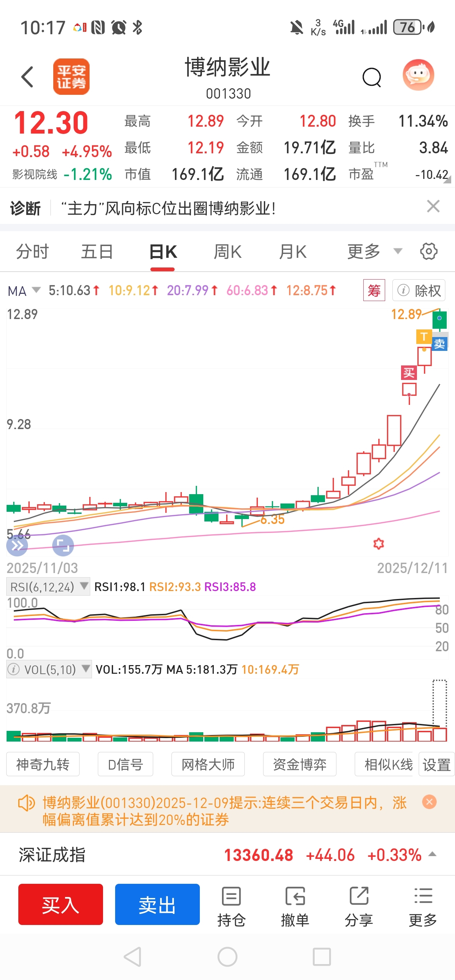Open the VOL indicator info icon
The image size is (455, 980).
[x=14, y=669]
